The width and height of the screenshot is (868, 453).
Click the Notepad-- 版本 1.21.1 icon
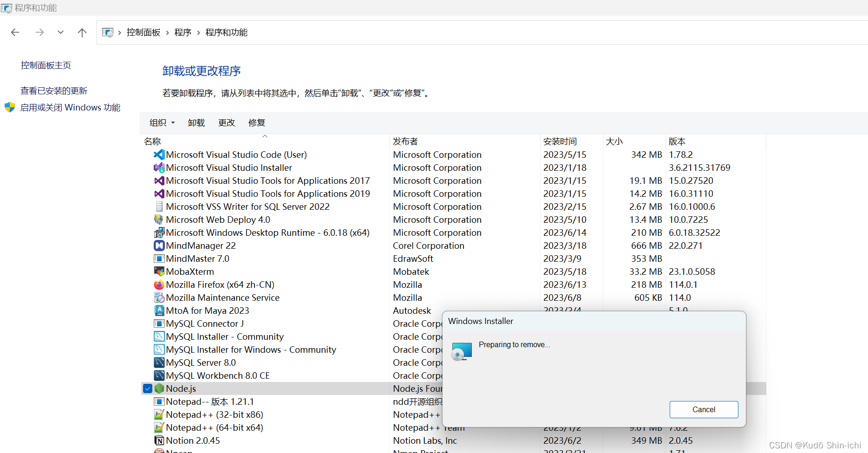(159, 401)
